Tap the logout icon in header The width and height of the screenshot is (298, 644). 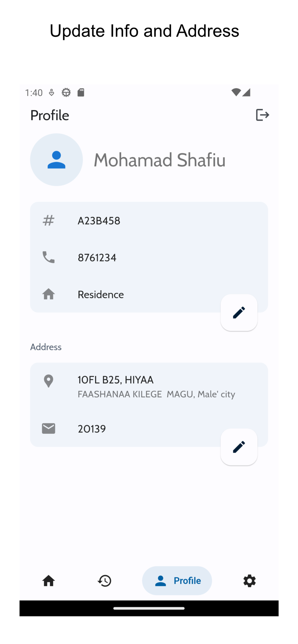[x=262, y=115]
